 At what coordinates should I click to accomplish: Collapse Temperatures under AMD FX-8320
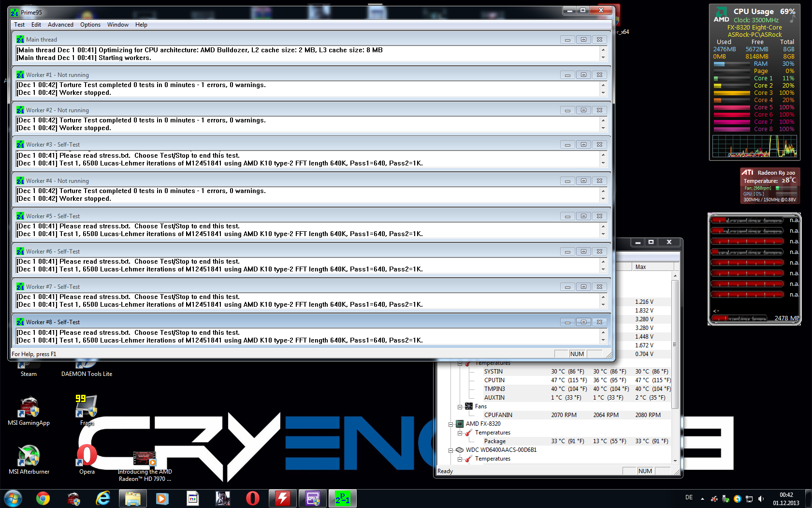(x=460, y=433)
